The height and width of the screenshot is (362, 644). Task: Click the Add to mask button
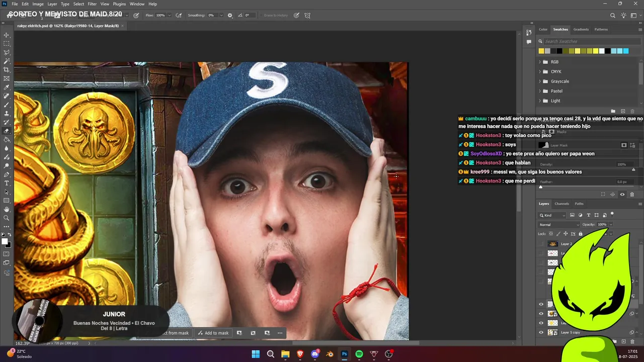pos(213,333)
